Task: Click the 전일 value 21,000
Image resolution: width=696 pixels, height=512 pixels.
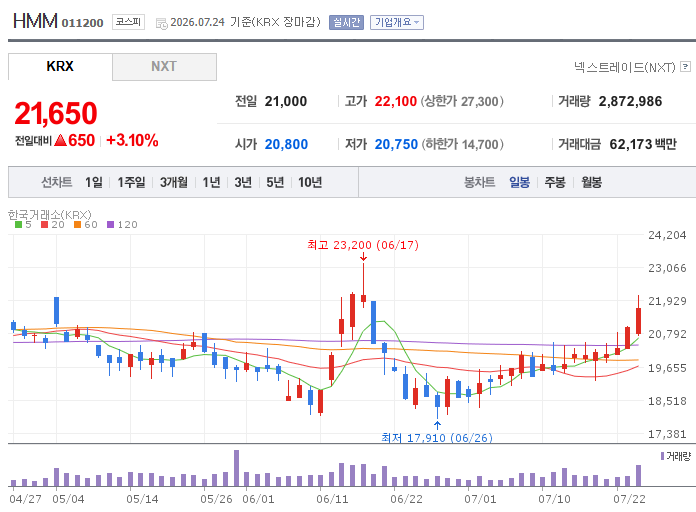Action: (286, 101)
